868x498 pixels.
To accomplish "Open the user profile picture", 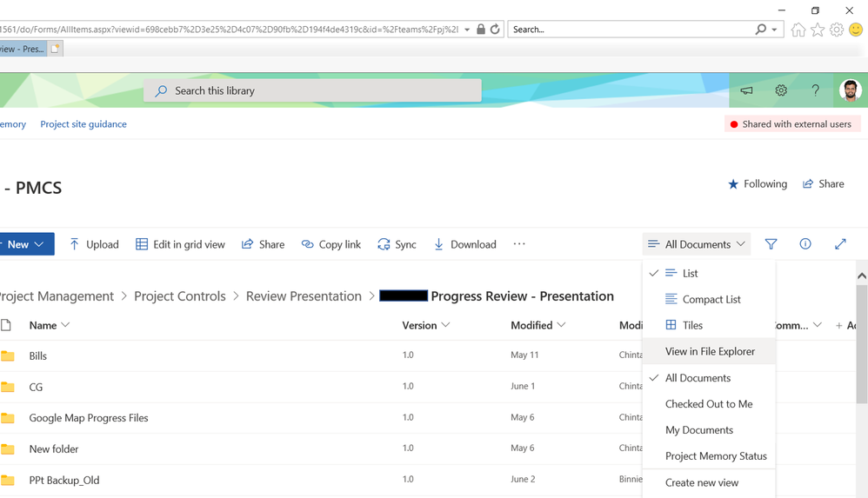I will point(851,90).
